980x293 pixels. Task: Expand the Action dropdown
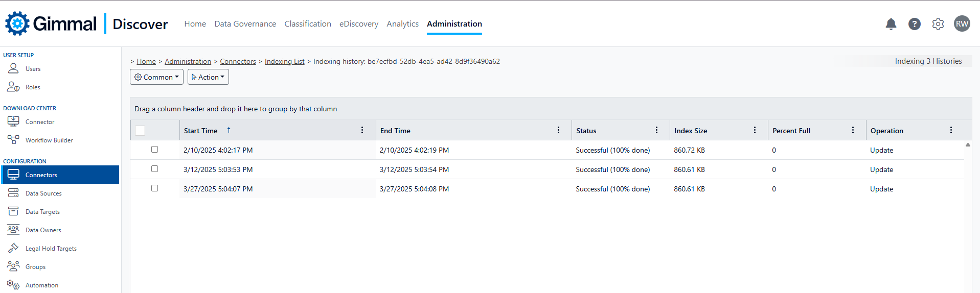tap(208, 77)
